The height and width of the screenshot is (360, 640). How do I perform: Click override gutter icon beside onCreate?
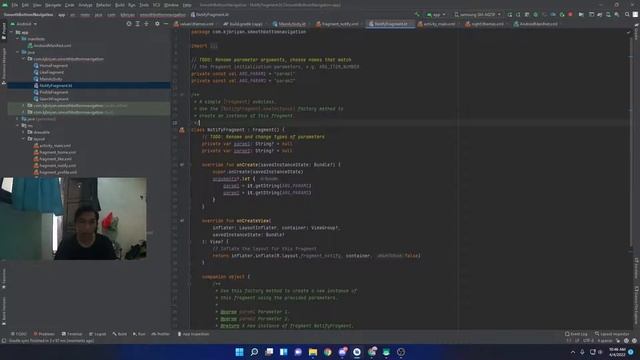pyautogui.click(x=182, y=165)
